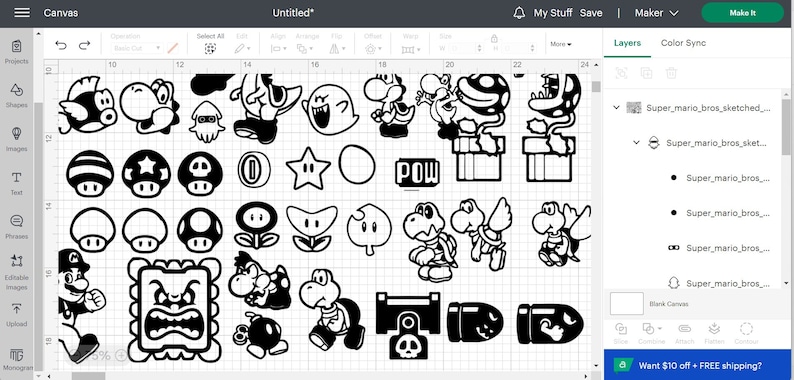Collapse the nested Super_mario_bros_sket layer group
The image size is (794, 380).
click(x=637, y=143)
